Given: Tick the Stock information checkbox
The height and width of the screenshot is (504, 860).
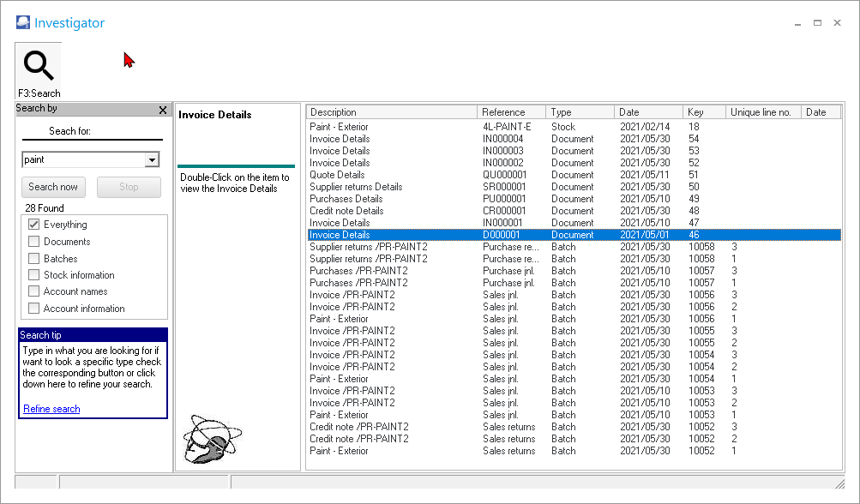Looking at the screenshot, I should [x=34, y=275].
